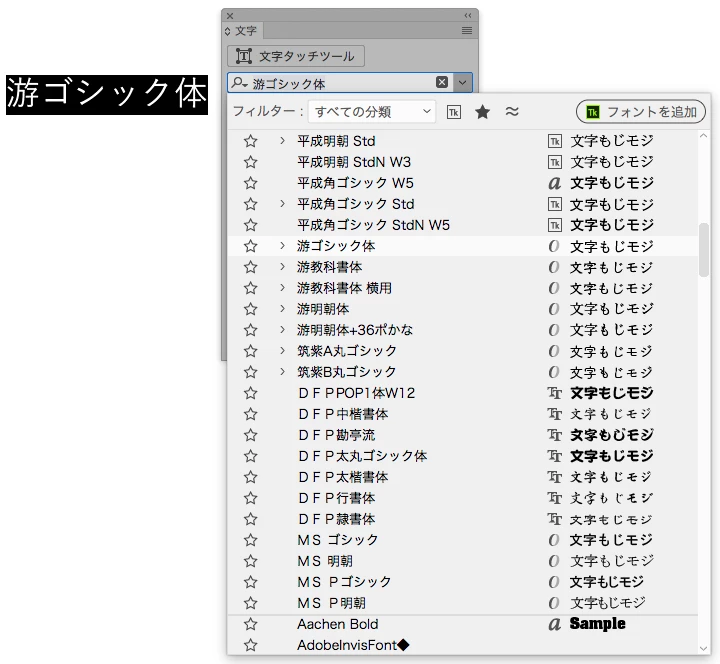Star the ＤＦＰ勘亭流 font

pos(250,435)
